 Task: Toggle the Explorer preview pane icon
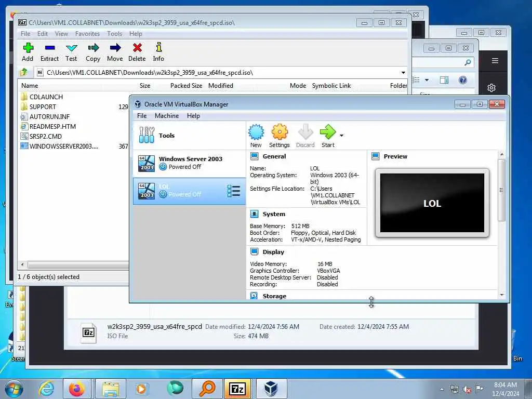coord(444,80)
